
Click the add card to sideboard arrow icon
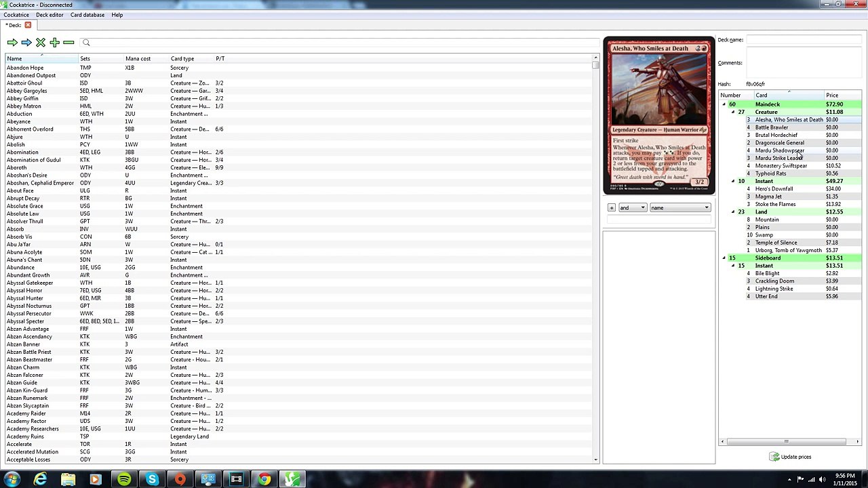pos(26,43)
